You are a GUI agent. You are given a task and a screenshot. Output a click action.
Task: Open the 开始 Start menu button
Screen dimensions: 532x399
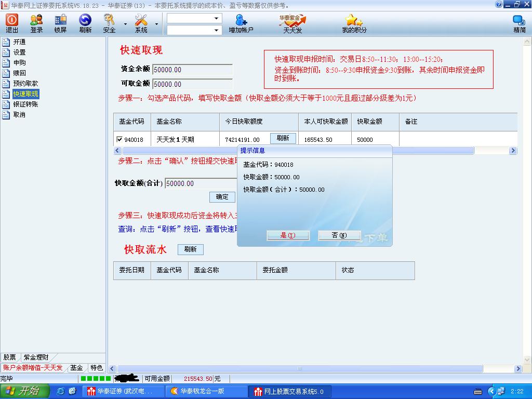[24, 391]
